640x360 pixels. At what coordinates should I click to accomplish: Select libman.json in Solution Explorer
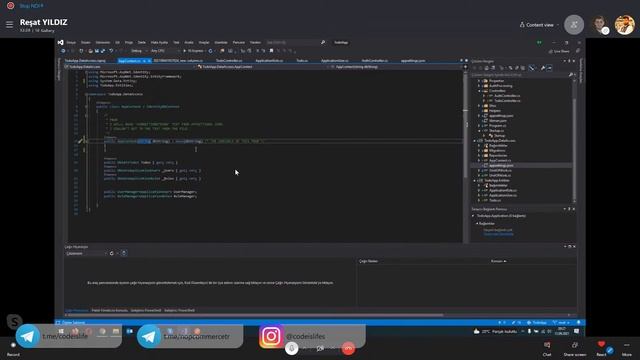click(x=498, y=121)
